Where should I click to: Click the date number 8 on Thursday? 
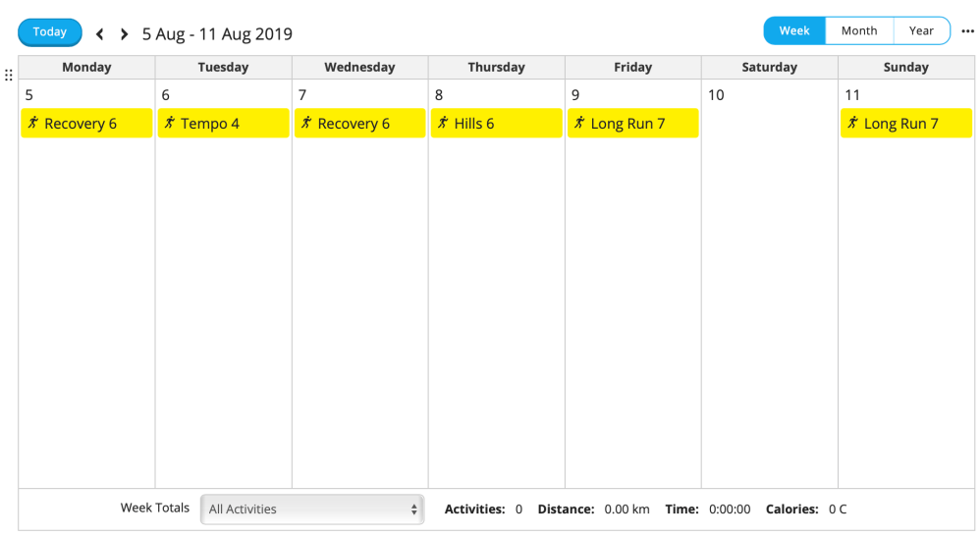(439, 95)
